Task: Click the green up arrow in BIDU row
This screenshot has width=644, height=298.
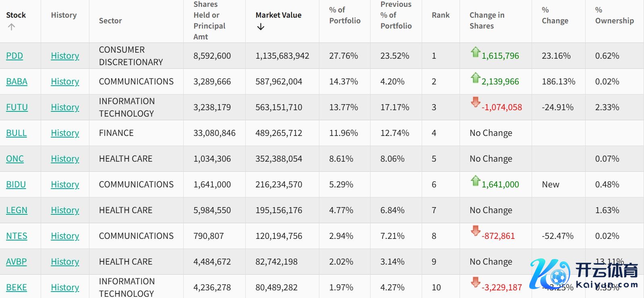Action: [x=475, y=181]
